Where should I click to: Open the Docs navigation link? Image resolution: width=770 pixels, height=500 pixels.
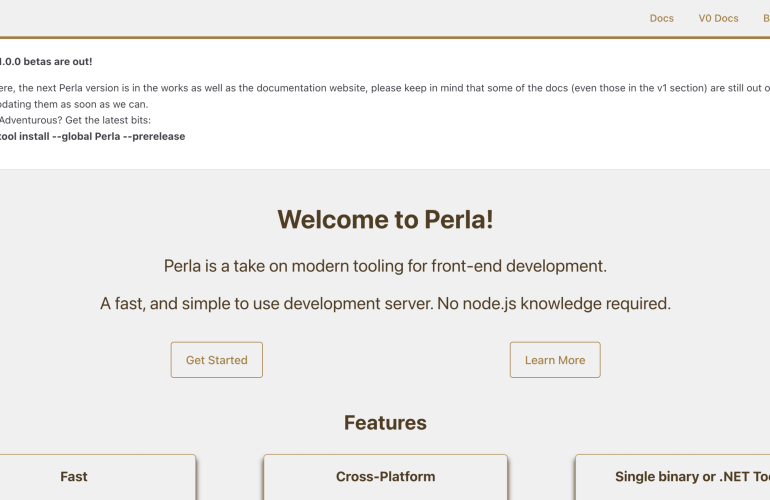pyautogui.click(x=661, y=18)
